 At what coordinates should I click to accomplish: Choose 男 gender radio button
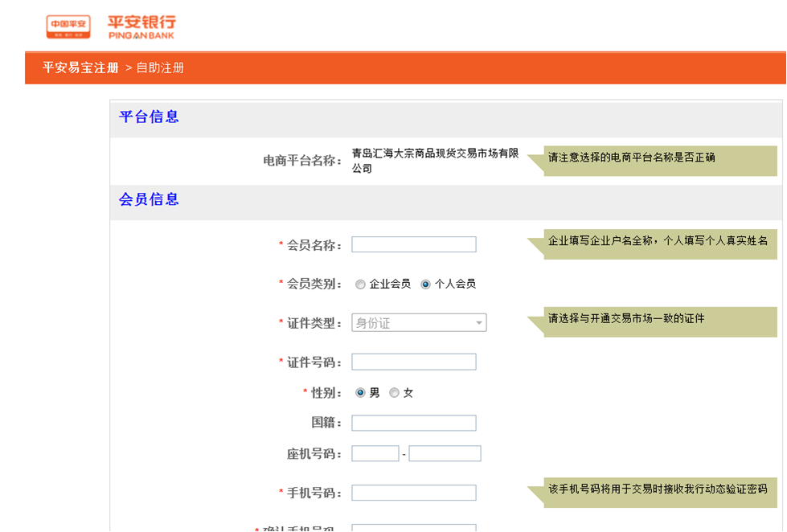pos(360,393)
